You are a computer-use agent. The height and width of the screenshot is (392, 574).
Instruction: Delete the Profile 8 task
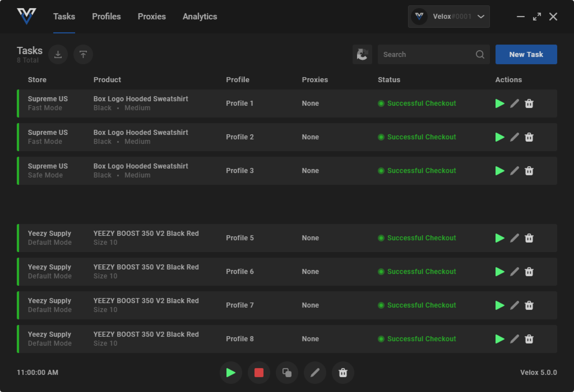529,339
